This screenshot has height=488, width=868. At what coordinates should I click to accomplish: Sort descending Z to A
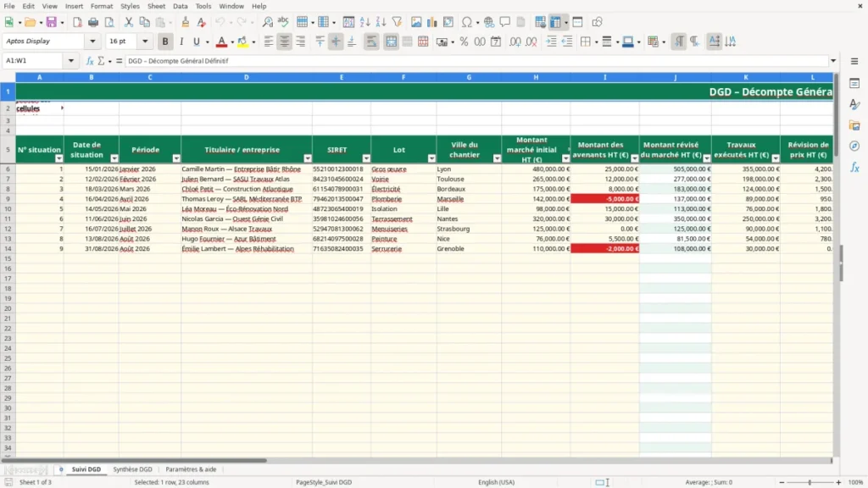tap(381, 22)
